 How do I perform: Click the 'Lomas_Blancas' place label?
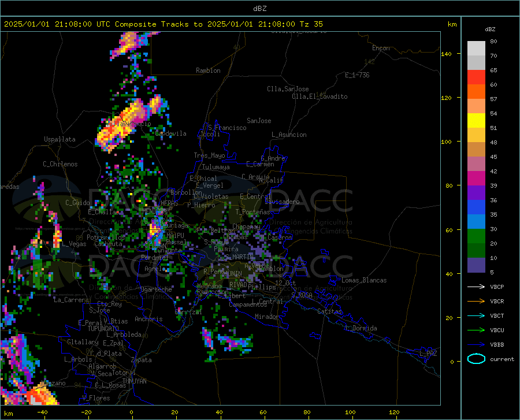click(364, 280)
